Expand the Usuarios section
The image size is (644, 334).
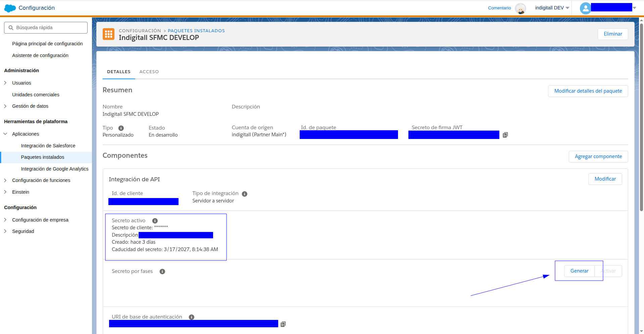(5, 83)
